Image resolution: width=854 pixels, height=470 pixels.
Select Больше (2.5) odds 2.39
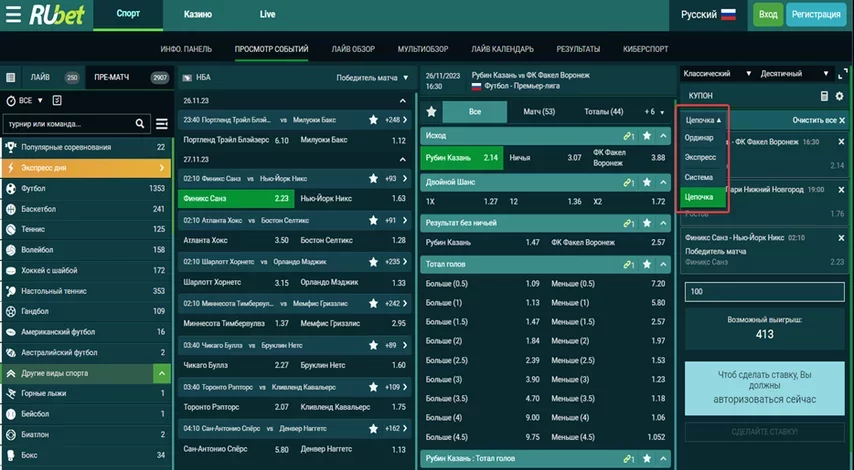[483, 361]
